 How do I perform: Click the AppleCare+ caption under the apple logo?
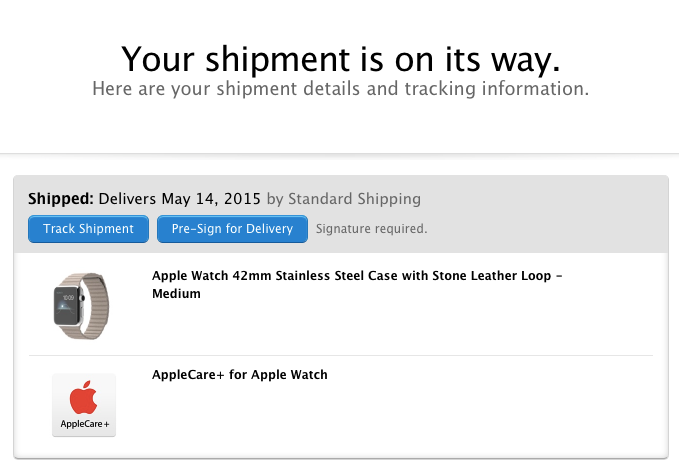pos(85,424)
